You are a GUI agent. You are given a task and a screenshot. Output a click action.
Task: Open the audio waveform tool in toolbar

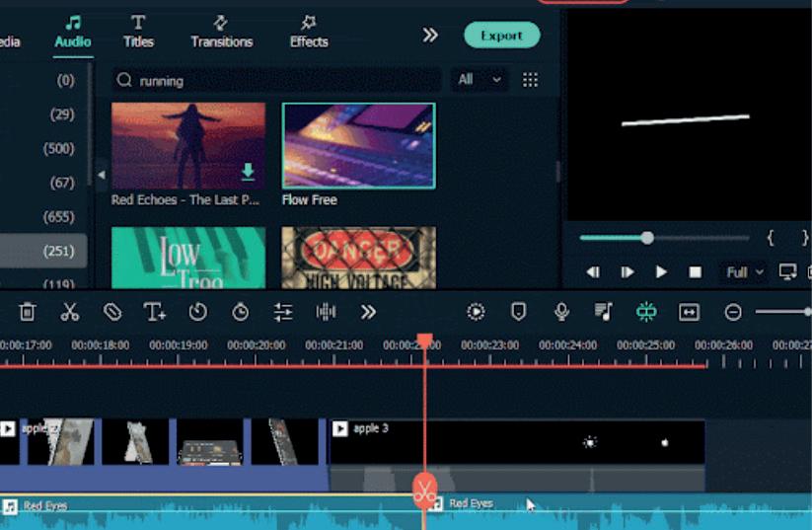326,312
